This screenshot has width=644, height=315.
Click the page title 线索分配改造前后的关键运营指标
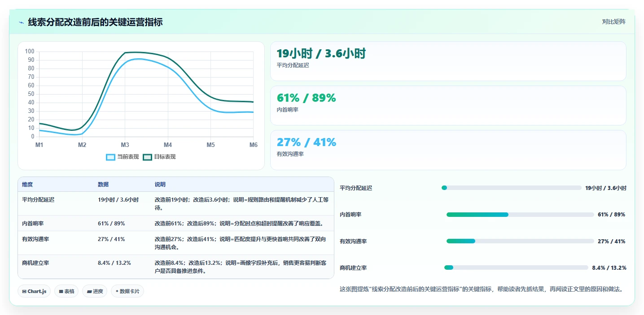(95, 22)
